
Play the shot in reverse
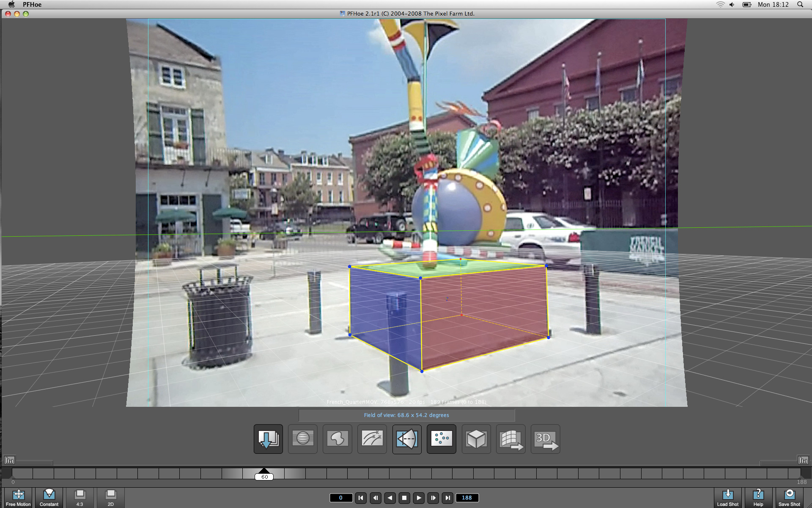(x=390, y=498)
